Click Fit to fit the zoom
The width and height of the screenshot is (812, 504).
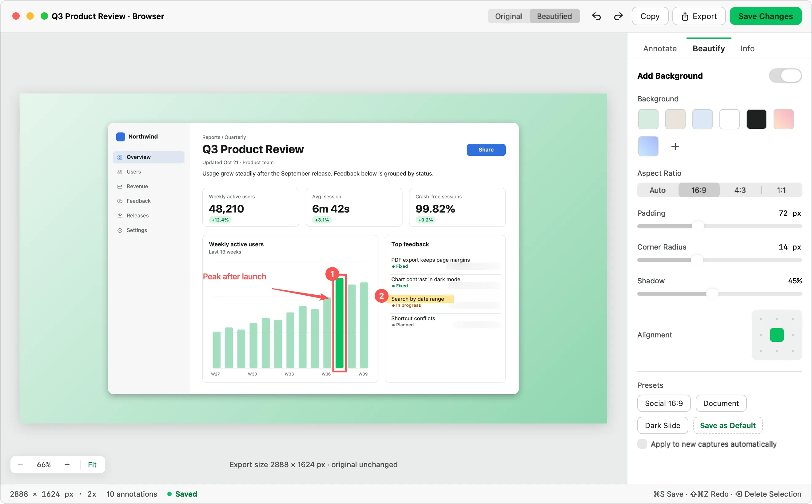92,465
